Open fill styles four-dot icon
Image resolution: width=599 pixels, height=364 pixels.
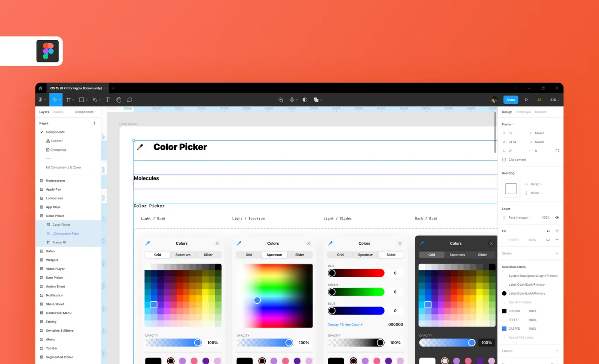point(548,231)
